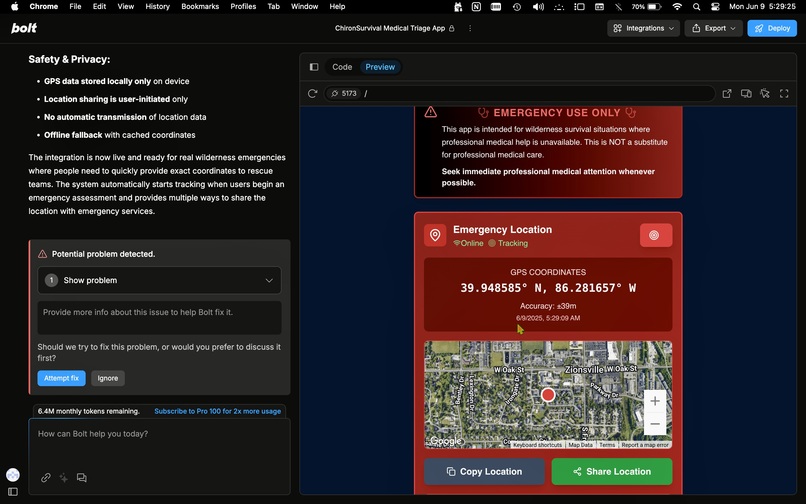Open the macOS Control Center
Screen dimensions: 806x504
[715, 7]
